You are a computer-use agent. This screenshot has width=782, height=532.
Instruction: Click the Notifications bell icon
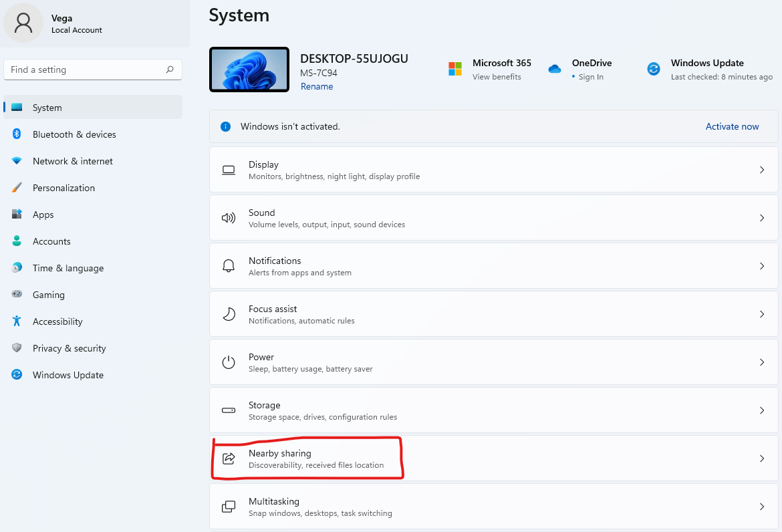point(229,266)
